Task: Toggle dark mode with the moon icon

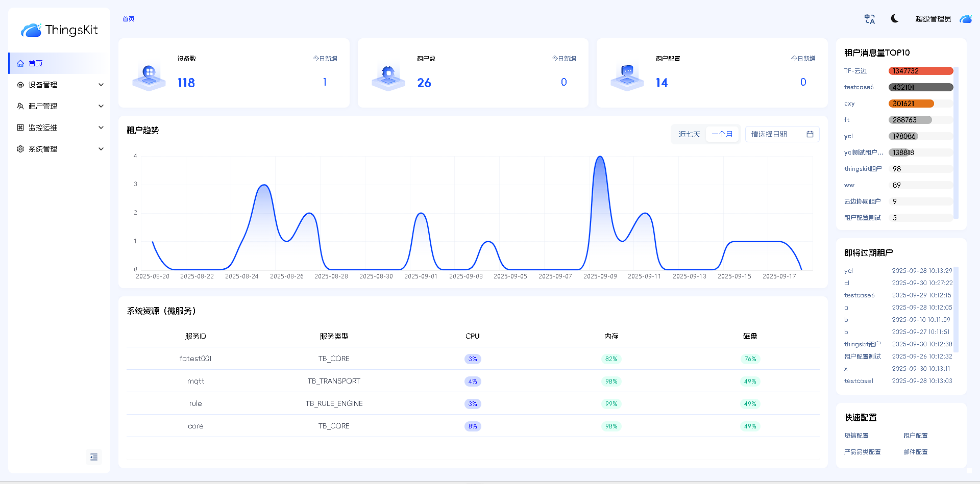Action: click(895, 19)
